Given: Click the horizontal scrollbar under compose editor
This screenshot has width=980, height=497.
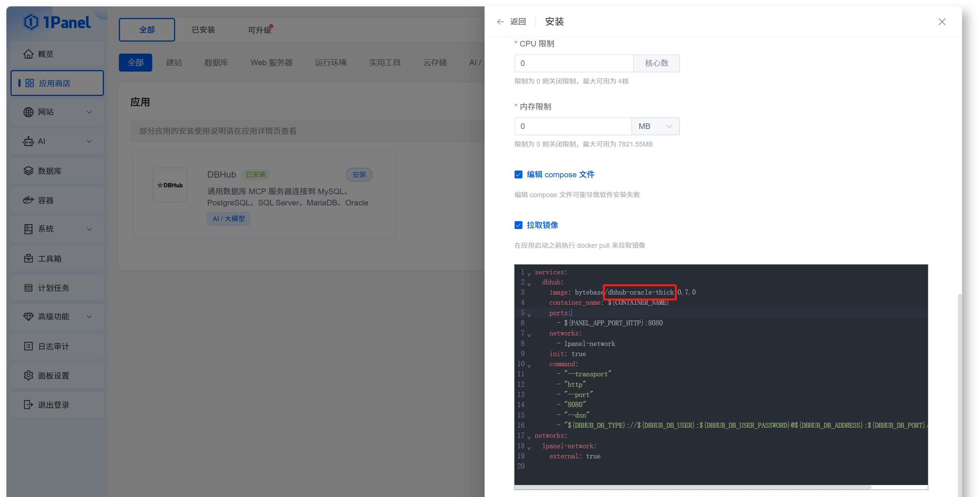Looking at the screenshot, I should [x=693, y=487].
